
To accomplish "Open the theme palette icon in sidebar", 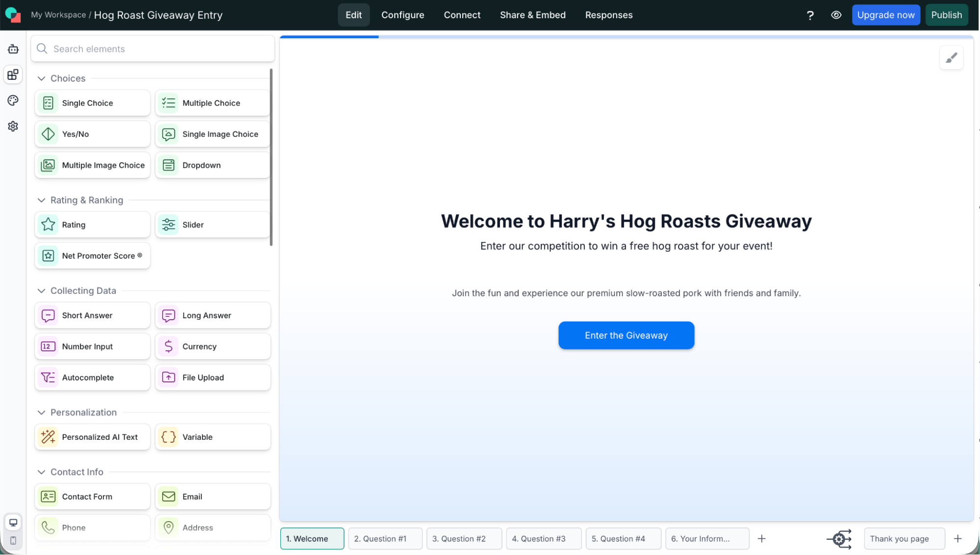I will (x=13, y=101).
